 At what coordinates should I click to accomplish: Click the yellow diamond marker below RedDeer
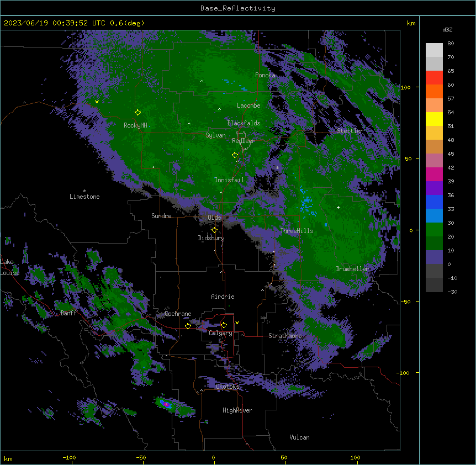(x=235, y=155)
